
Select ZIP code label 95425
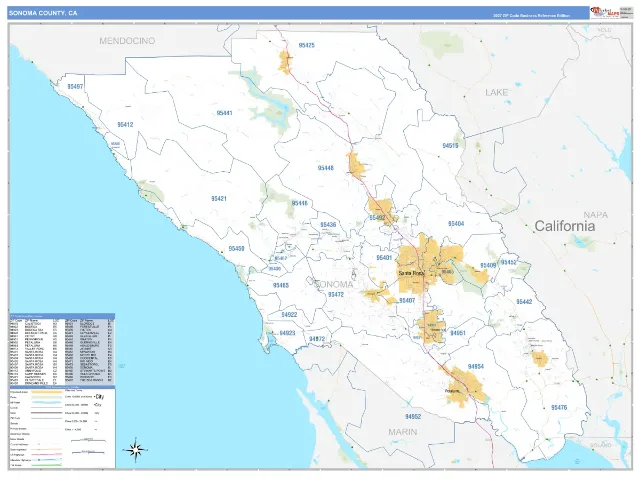(307, 45)
